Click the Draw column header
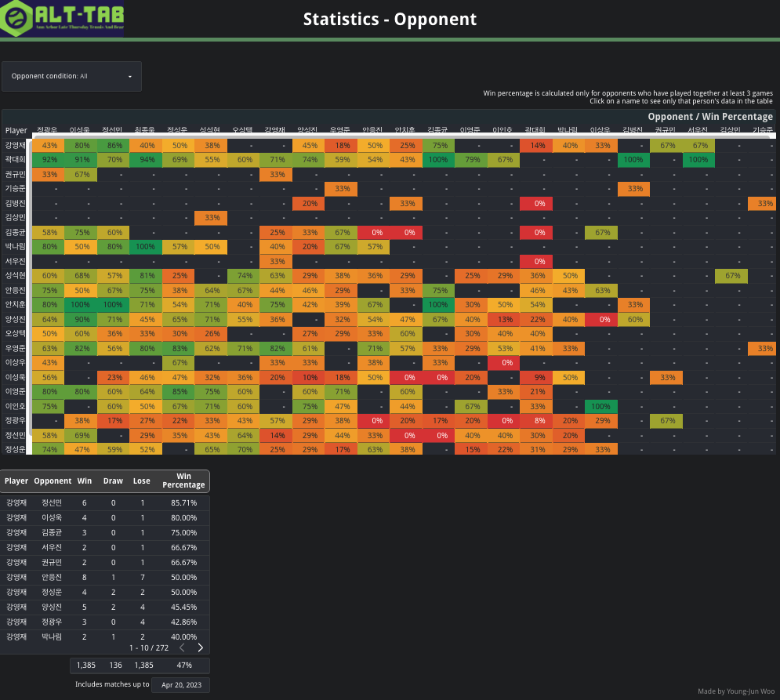The image size is (780, 700). (114, 481)
